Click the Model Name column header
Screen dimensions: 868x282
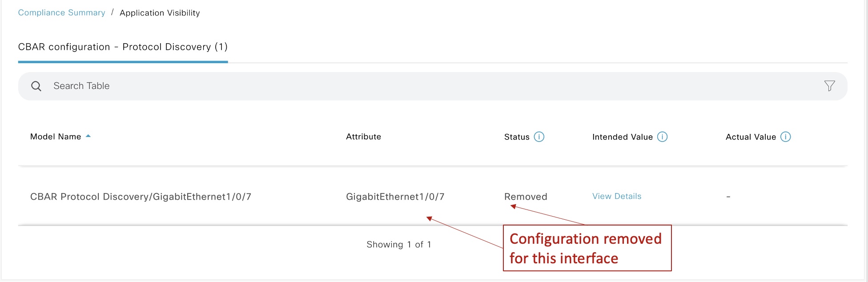click(x=56, y=137)
